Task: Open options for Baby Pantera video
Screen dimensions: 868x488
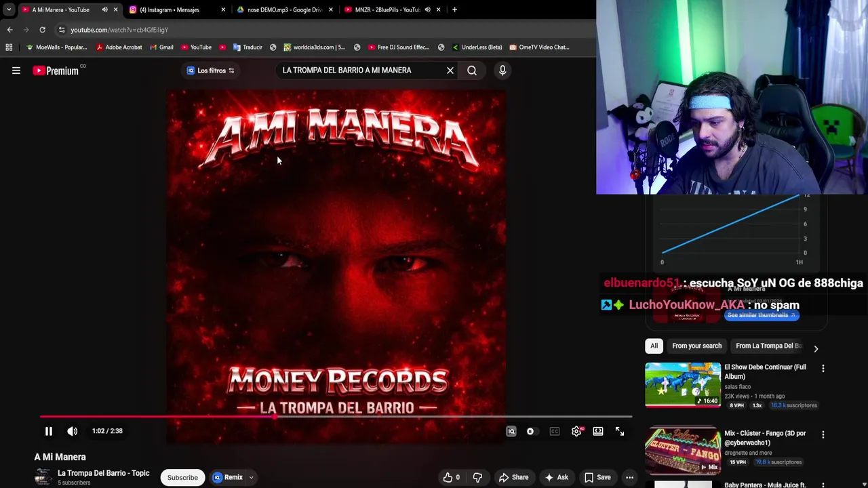Action: coord(823,485)
